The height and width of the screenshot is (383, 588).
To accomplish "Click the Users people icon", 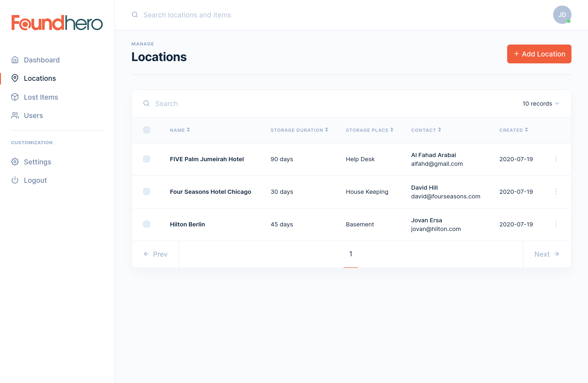I will click(x=15, y=115).
